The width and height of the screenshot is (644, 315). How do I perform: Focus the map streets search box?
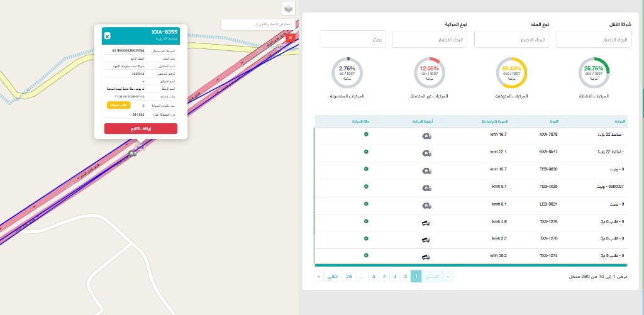click(258, 25)
